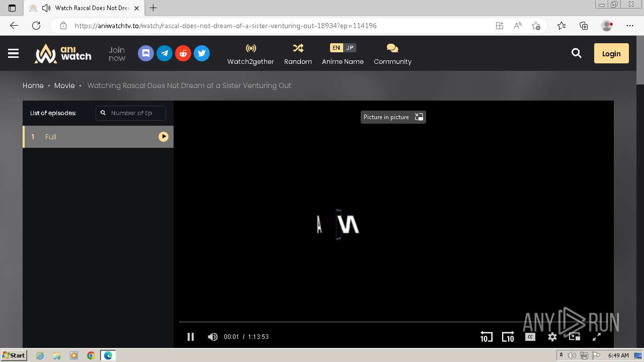Add this page to favorites
The image size is (644, 362).
(536, 26)
